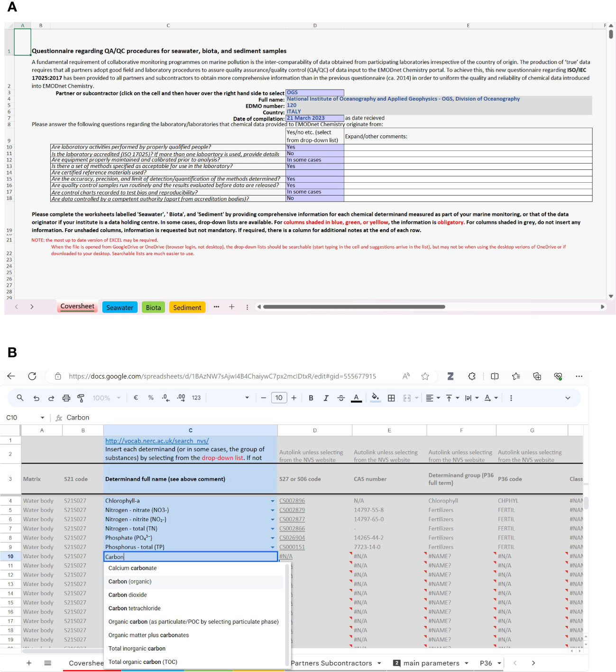Add this page to favorites with the star
The image size is (616, 672).
425,376
